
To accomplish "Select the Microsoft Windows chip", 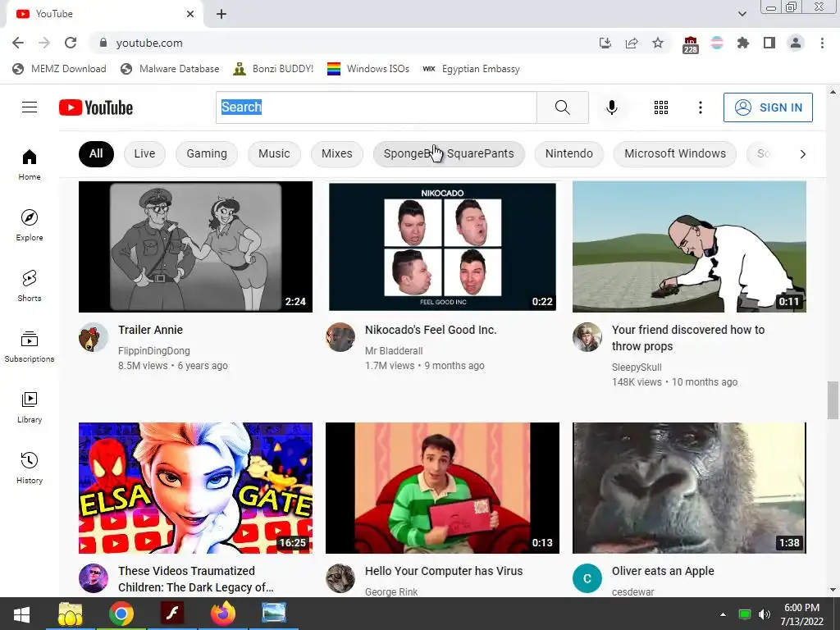I will [675, 153].
